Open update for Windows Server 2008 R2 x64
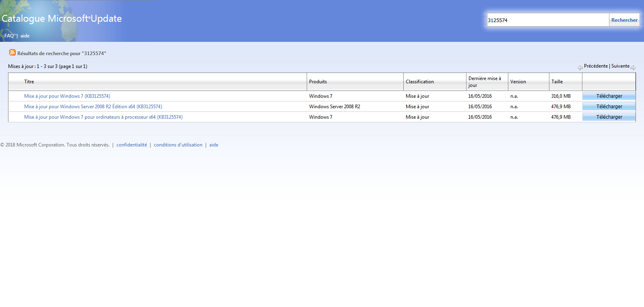Image resolution: width=644 pixels, height=307 pixels. [x=93, y=107]
